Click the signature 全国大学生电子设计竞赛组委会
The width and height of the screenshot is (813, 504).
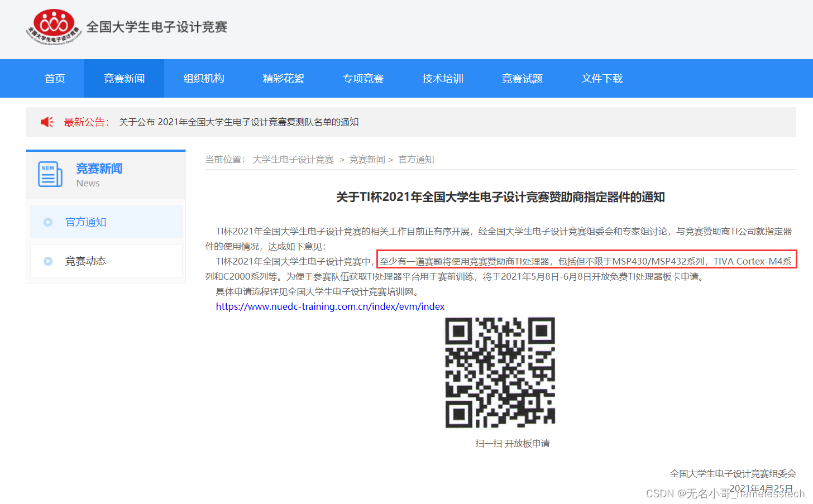tap(733, 474)
